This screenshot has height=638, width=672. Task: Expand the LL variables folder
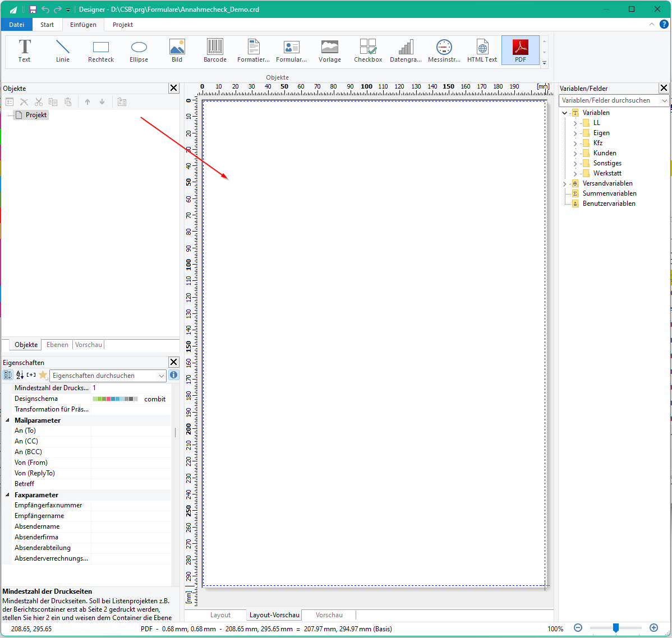click(x=575, y=123)
